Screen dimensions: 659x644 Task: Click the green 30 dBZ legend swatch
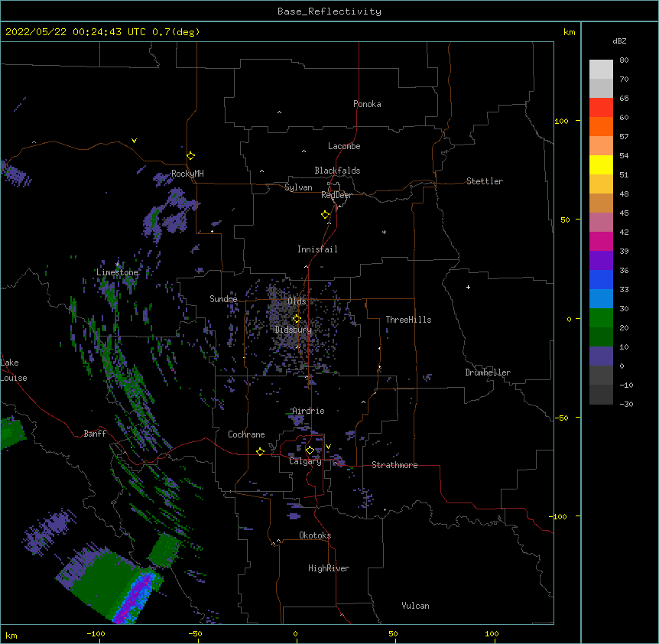coord(601,318)
